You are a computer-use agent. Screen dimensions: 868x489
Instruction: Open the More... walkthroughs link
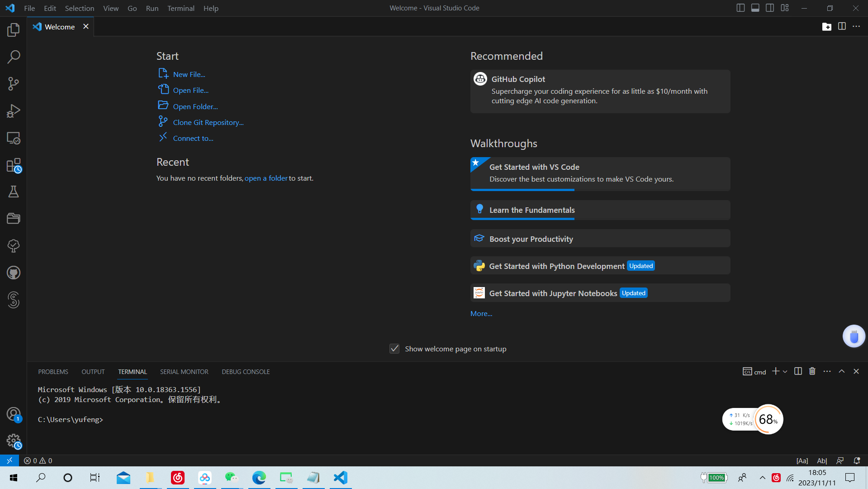(x=481, y=313)
